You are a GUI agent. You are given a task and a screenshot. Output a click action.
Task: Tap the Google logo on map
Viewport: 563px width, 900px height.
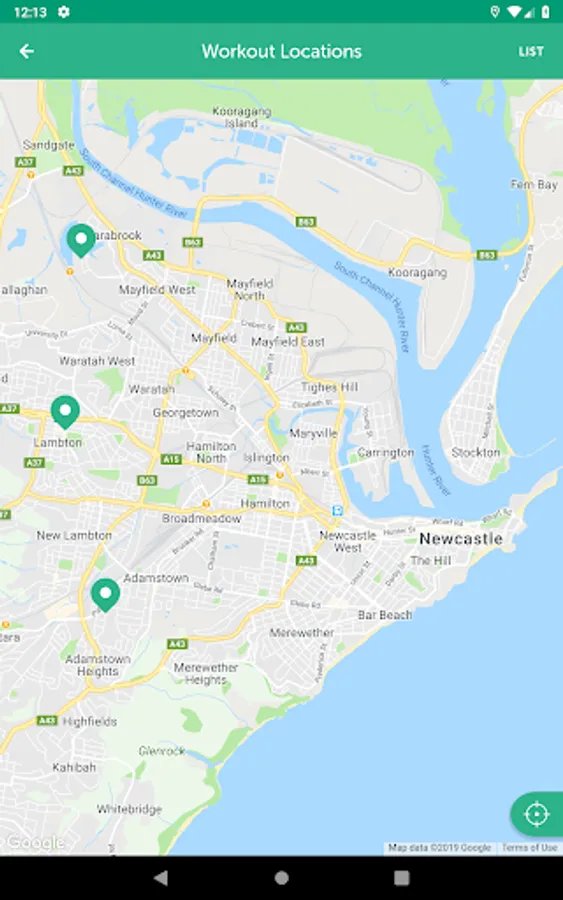[x=36, y=842]
